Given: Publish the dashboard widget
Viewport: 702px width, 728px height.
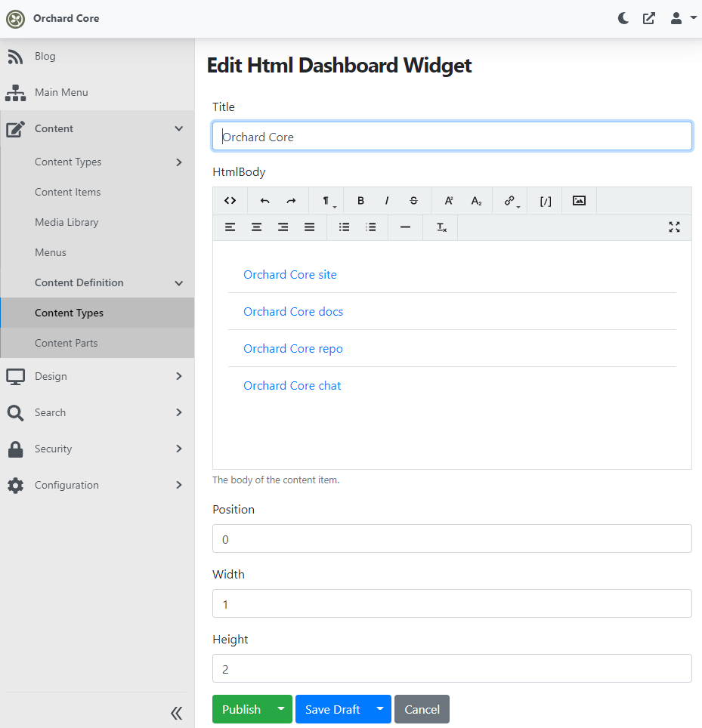Looking at the screenshot, I should [241, 709].
